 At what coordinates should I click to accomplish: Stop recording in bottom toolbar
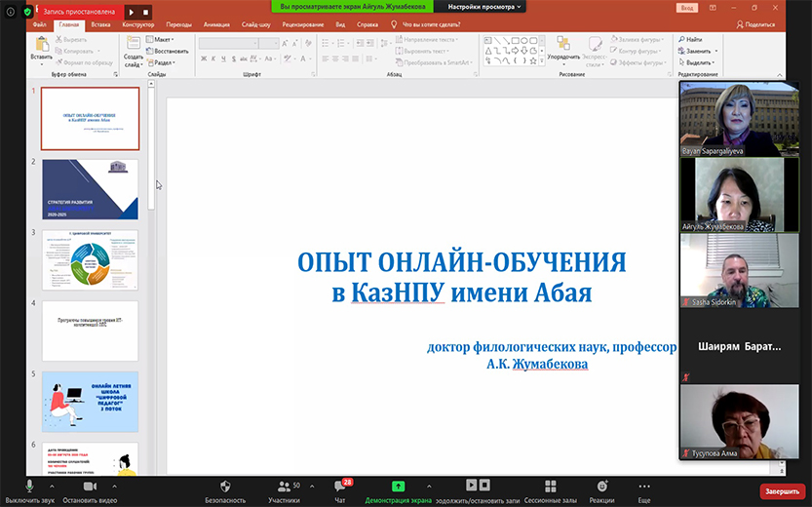[484, 485]
